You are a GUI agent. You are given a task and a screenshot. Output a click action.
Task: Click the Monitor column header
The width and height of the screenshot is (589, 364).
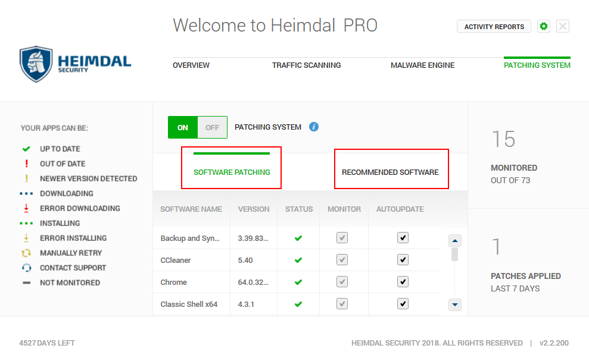coord(344,209)
